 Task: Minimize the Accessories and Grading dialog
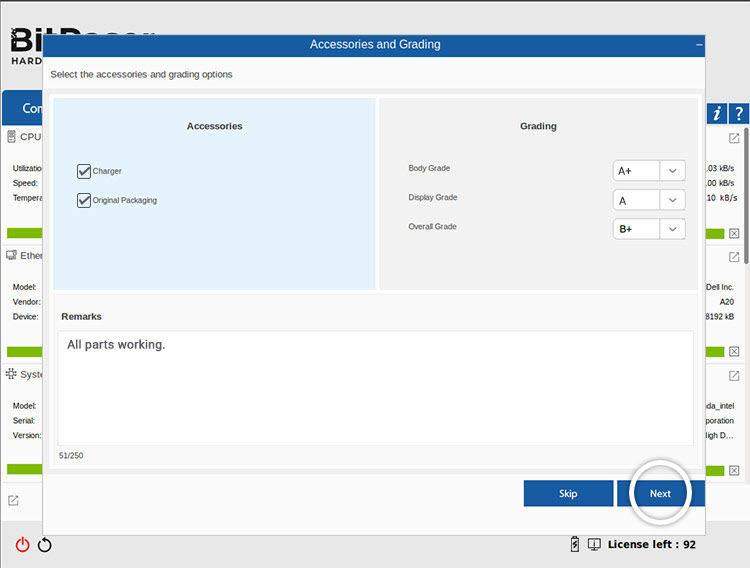point(699,45)
